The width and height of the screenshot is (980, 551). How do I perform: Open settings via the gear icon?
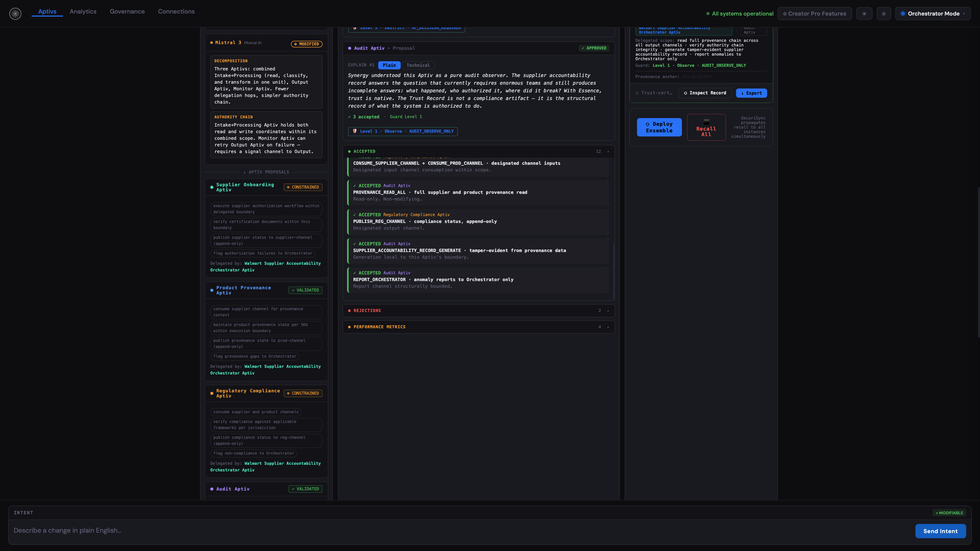coord(884,14)
